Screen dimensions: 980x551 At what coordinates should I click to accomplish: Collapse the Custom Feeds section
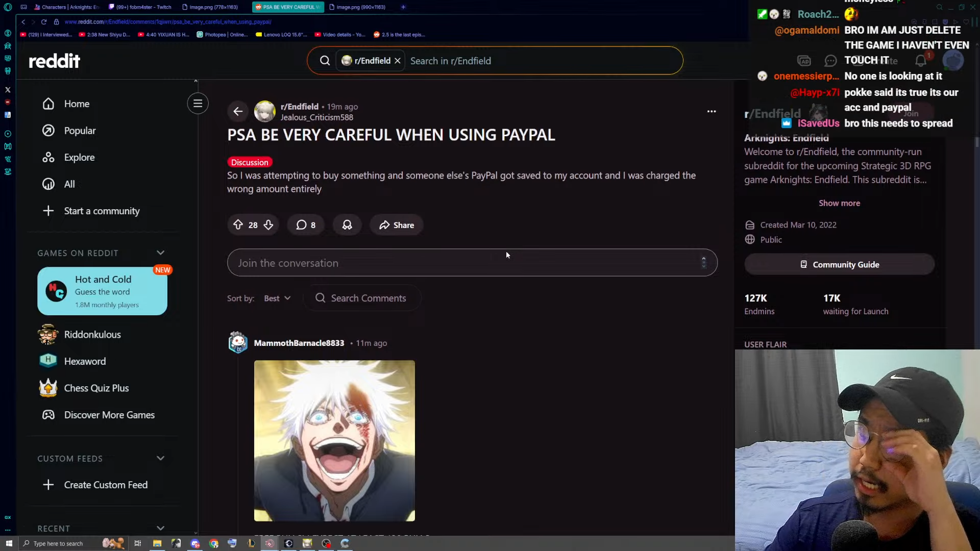[x=160, y=458]
